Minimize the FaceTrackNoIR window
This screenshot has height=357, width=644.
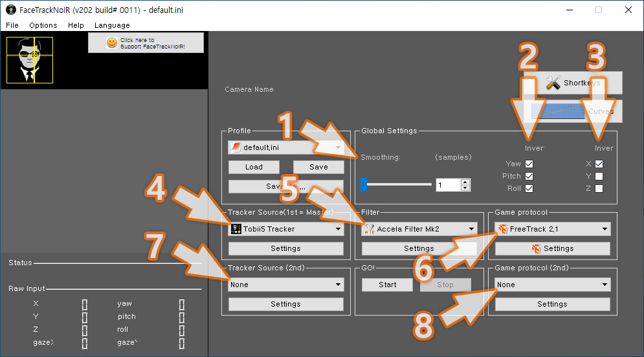[570, 10]
